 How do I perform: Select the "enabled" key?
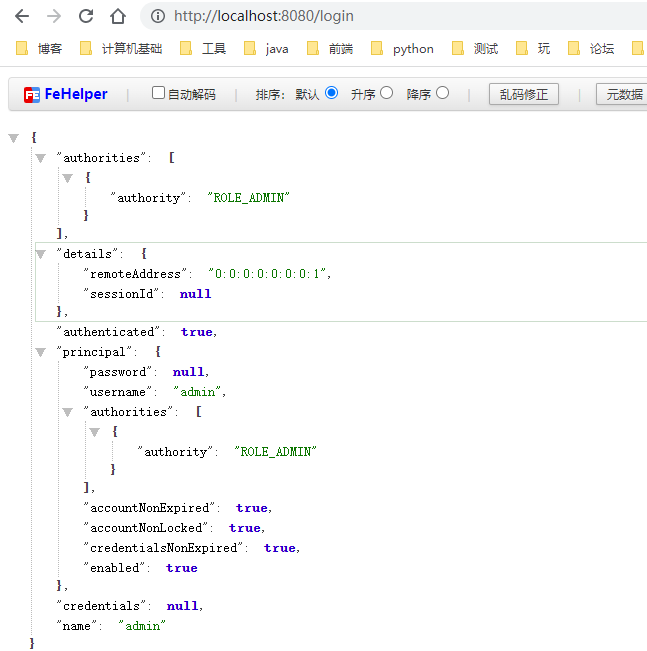tap(115, 568)
